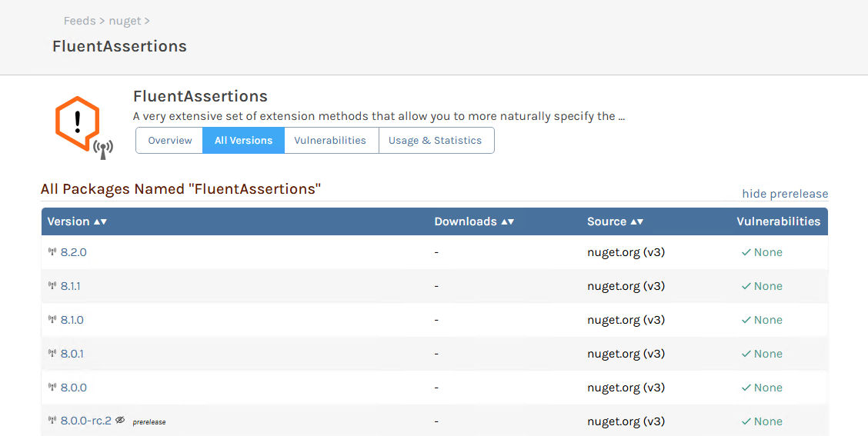Click None vulnerabilities status for 8.0.0-rc.2

click(x=762, y=421)
